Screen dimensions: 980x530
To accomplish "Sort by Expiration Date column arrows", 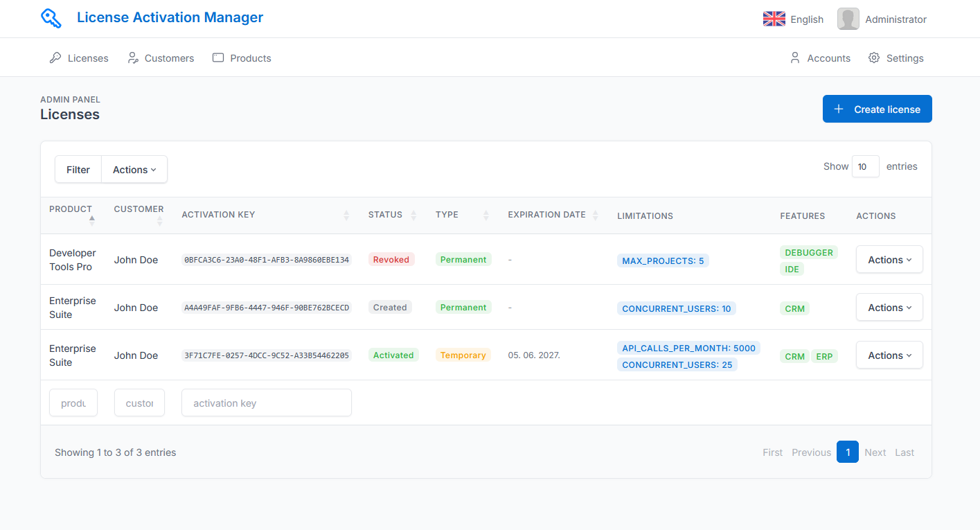I will click(x=596, y=215).
